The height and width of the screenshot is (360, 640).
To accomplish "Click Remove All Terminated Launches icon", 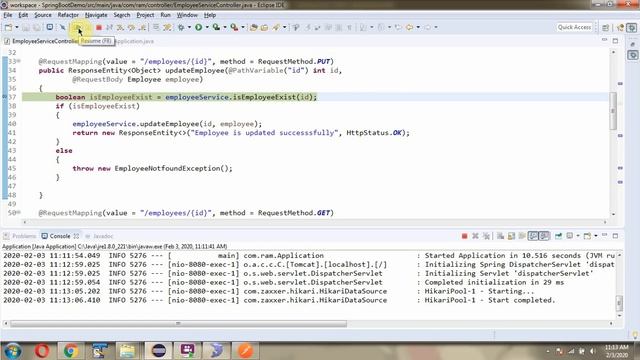I will click(486, 236).
